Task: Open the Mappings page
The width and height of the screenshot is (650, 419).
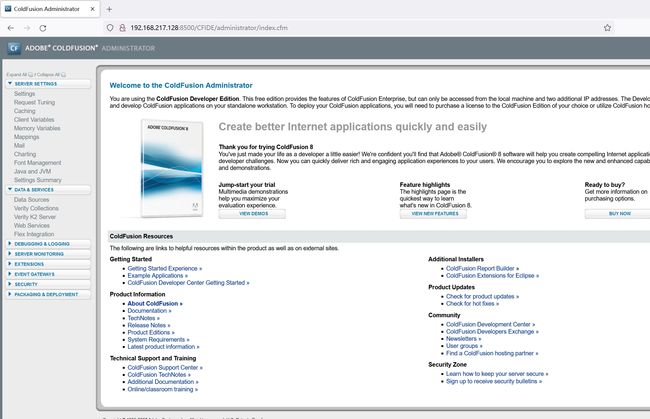Action: tap(27, 137)
